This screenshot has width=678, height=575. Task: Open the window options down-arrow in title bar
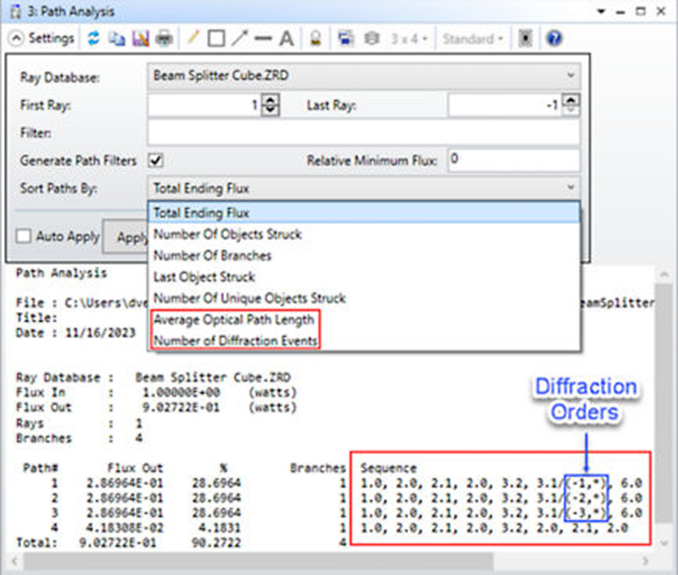(x=601, y=12)
